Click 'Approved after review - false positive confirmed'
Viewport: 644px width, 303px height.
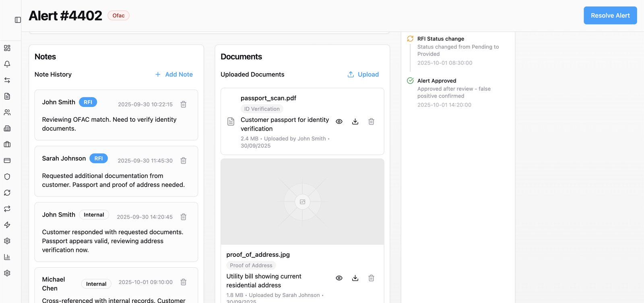pos(454,92)
